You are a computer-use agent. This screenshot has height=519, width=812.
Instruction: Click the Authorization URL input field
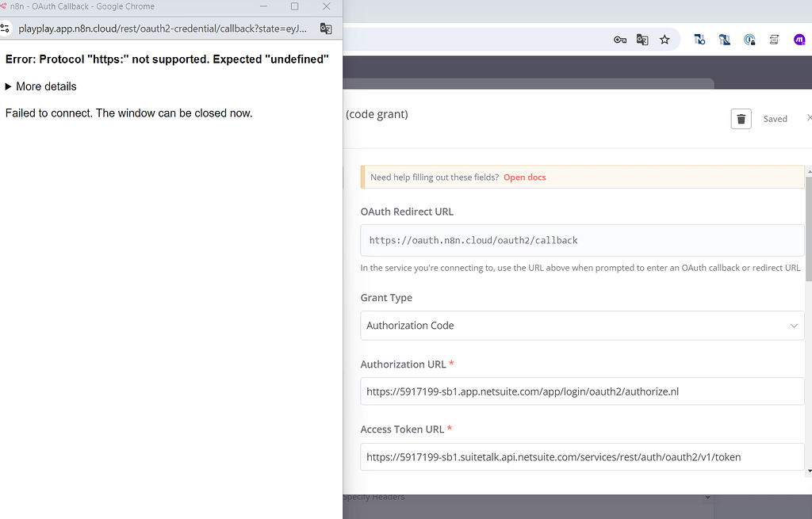point(582,391)
